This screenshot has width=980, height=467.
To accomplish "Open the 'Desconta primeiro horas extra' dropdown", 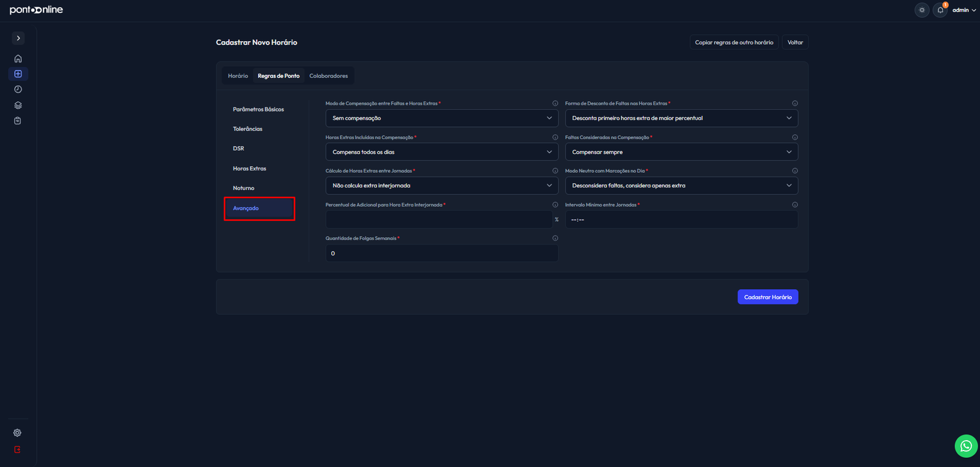I will pos(681,118).
